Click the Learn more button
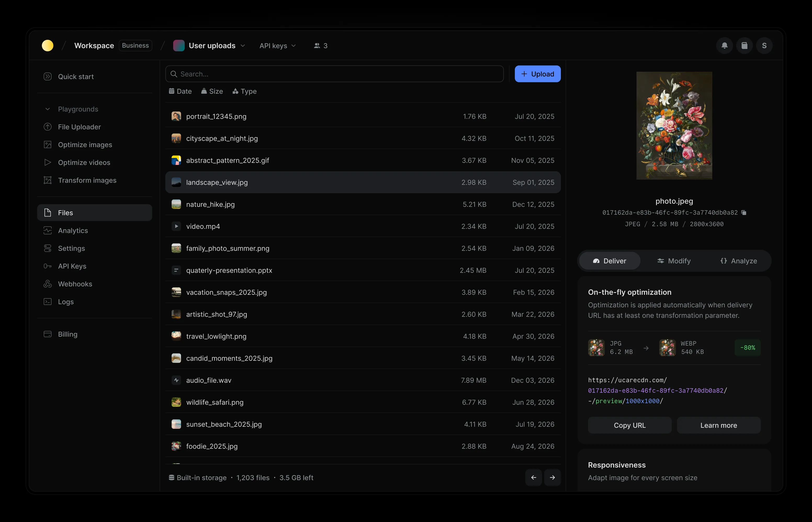 [x=719, y=425]
